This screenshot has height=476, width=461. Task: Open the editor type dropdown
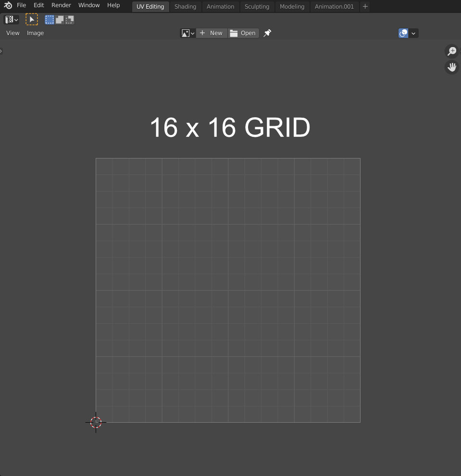(x=12, y=20)
